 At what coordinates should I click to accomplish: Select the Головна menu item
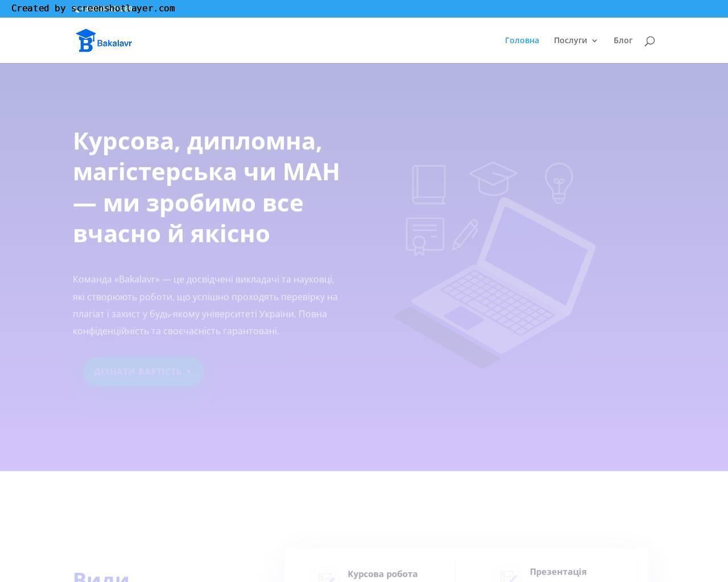pyautogui.click(x=522, y=40)
